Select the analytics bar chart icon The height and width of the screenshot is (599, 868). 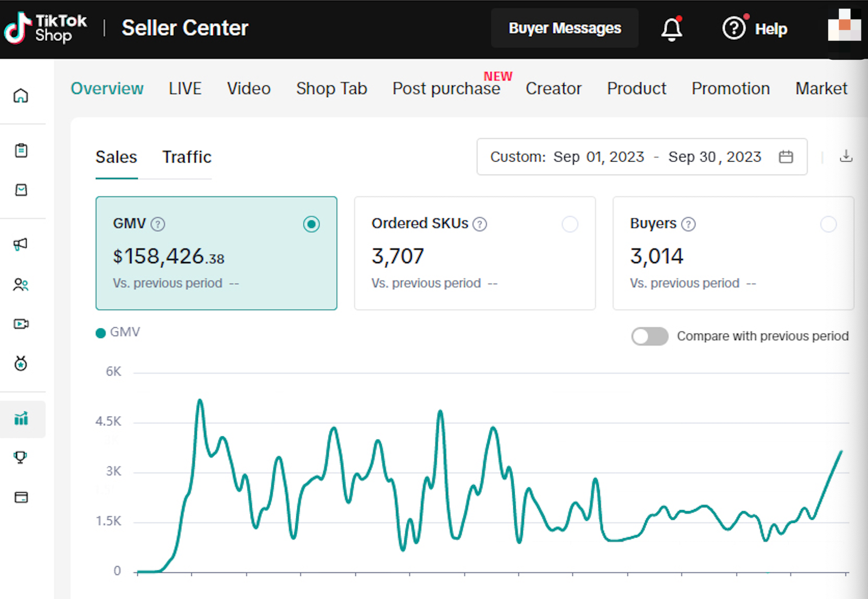[x=21, y=418]
